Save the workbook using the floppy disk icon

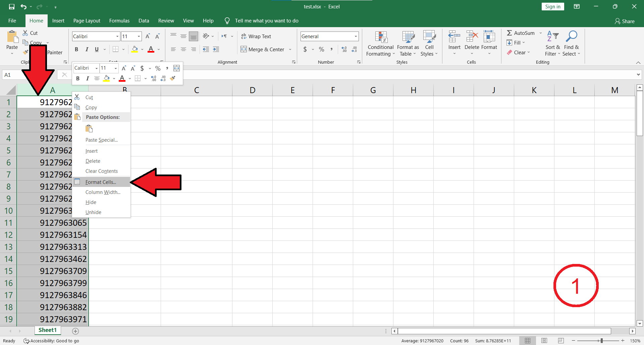pos(12,7)
